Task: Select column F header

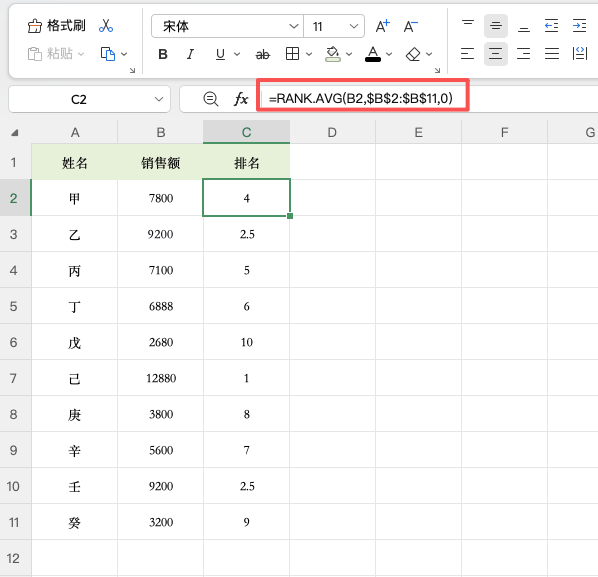Action: [x=504, y=132]
